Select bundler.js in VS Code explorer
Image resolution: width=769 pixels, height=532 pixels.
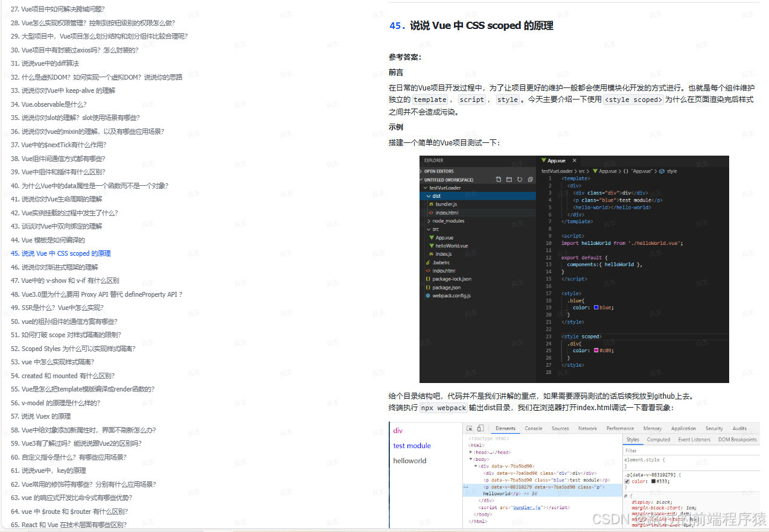[x=446, y=204]
